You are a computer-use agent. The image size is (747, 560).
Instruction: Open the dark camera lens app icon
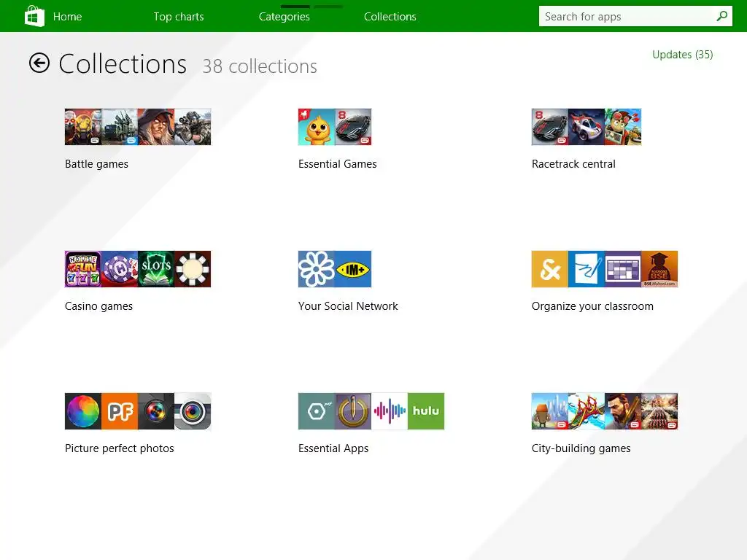click(x=156, y=411)
